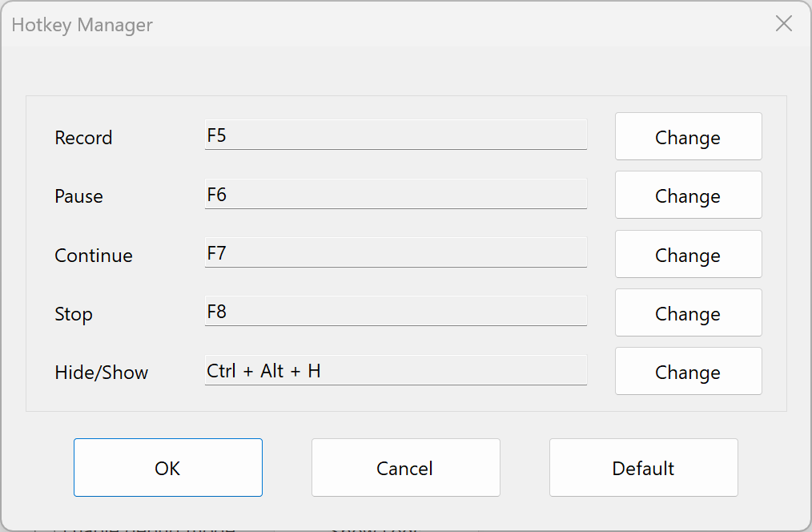
Task: Click Cancel to discard hotkey changes
Action: tap(405, 467)
